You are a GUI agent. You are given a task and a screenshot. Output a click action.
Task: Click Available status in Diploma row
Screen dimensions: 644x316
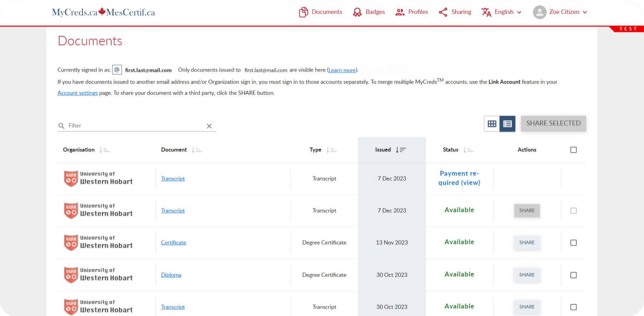click(x=459, y=274)
